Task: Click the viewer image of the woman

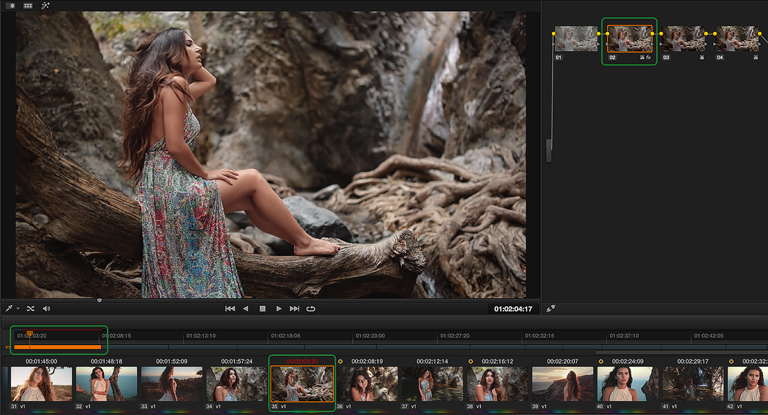Action: point(271,155)
